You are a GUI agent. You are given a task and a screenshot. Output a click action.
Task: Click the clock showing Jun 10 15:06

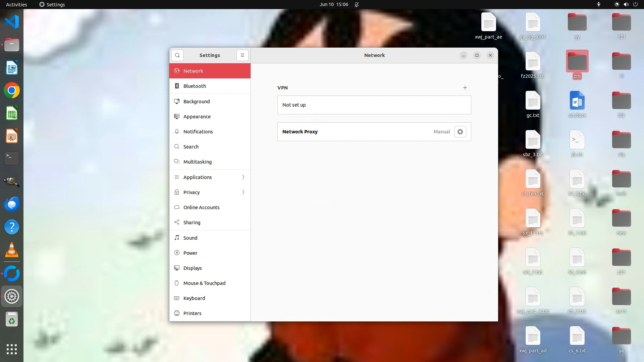[x=334, y=4]
